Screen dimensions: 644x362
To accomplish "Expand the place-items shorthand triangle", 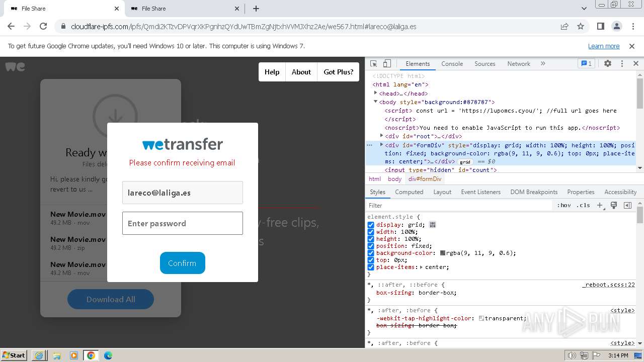I will coord(422,267).
